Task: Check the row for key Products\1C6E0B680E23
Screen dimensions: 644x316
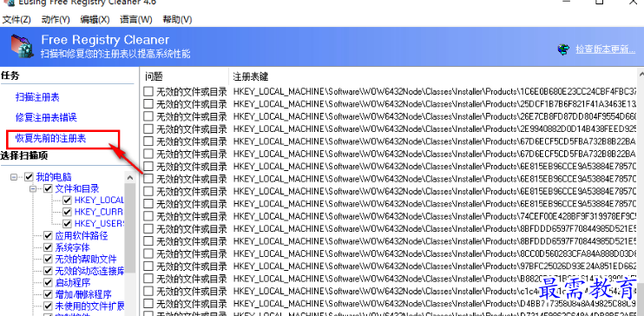Action: click(148, 91)
